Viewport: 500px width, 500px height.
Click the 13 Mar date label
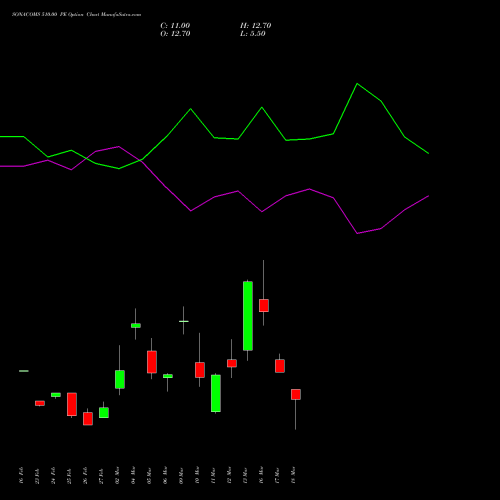[x=245, y=475]
